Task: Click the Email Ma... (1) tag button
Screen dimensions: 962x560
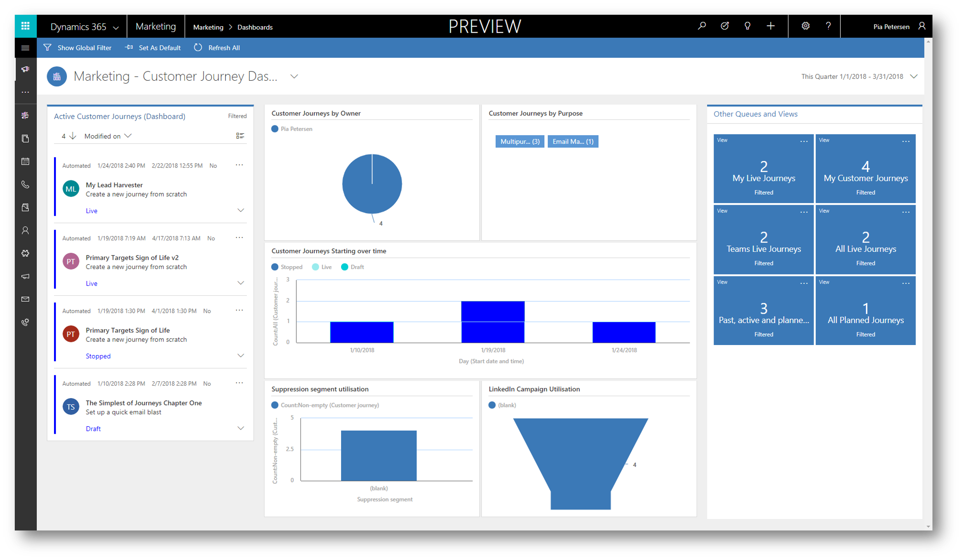Action: click(573, 142)
